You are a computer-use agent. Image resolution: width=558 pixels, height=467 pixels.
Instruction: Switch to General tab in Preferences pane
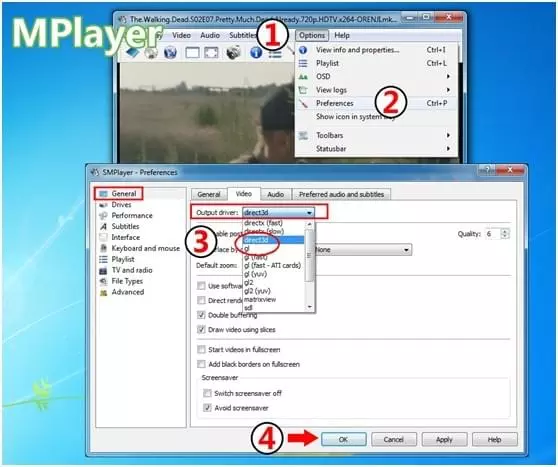coord(209,194)
